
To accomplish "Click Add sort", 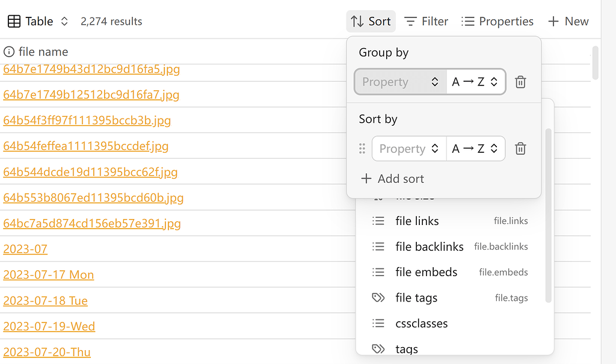I will 392,179.
